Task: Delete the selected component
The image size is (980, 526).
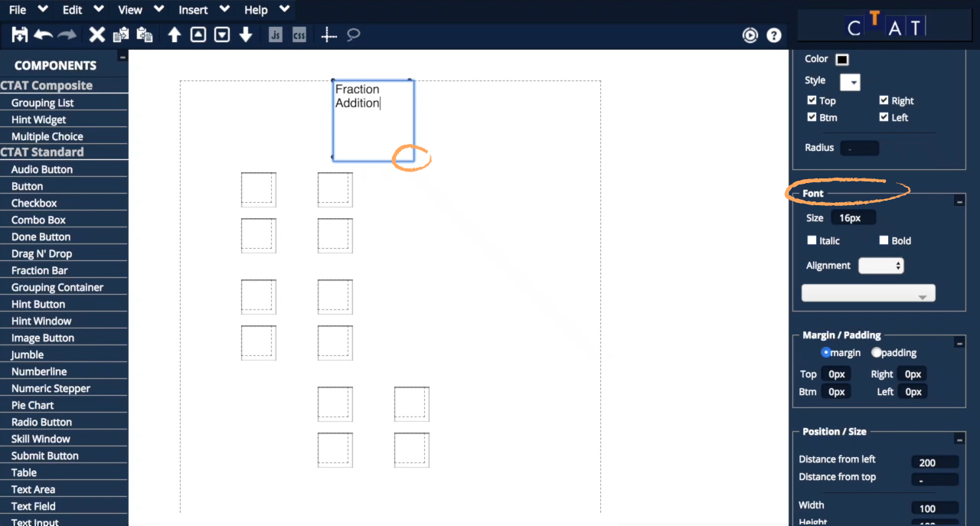Action: 96,34
